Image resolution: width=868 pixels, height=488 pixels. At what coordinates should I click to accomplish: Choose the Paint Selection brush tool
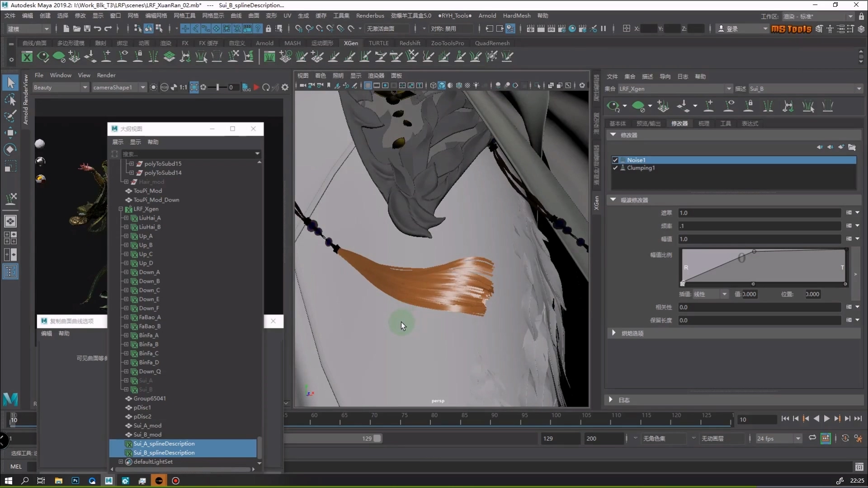pyautogui.click(x=10, y=116)
